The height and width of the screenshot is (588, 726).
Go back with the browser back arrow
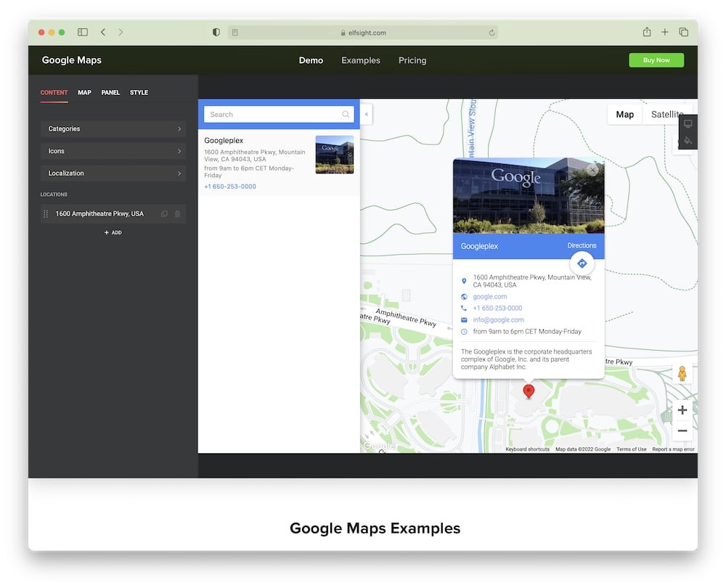point(103,32)
